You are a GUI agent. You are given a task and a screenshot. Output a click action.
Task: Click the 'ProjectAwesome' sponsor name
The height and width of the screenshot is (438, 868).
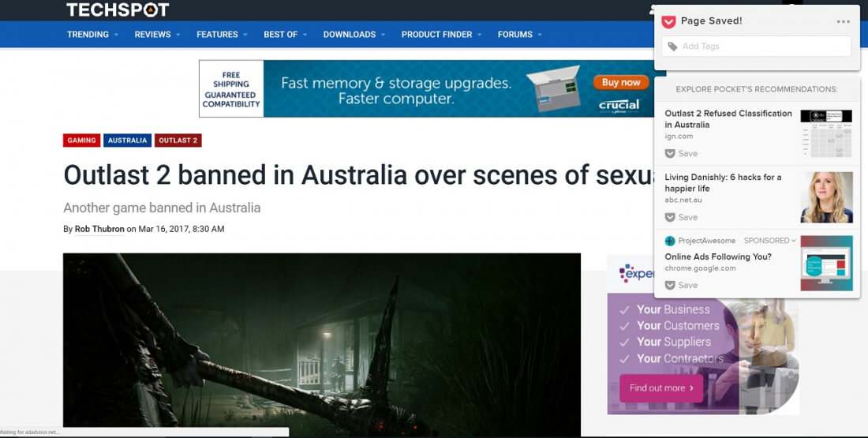click(707, 241)
